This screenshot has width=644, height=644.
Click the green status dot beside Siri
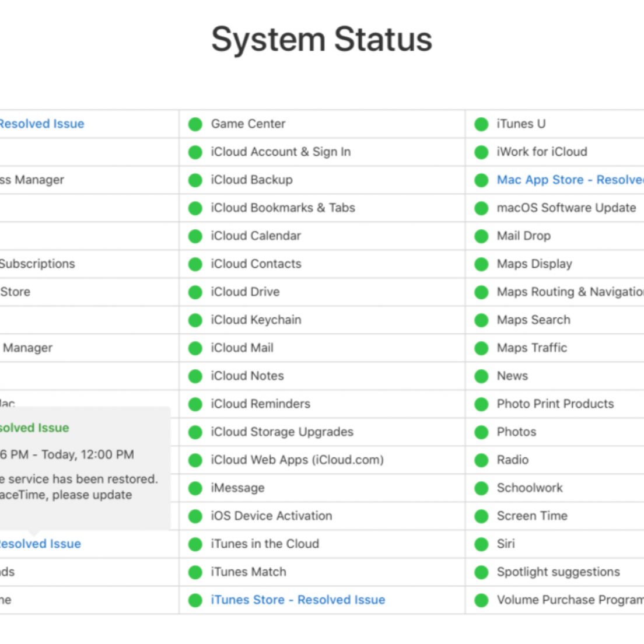point(481,544)
